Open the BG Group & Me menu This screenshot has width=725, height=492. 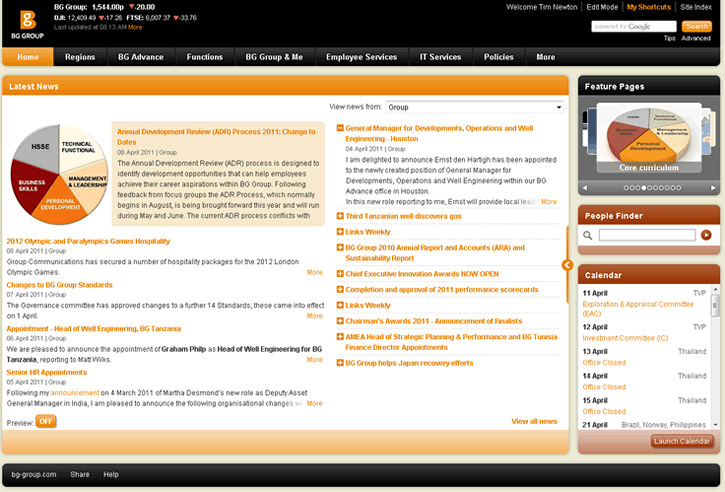(x=274, y=57)
